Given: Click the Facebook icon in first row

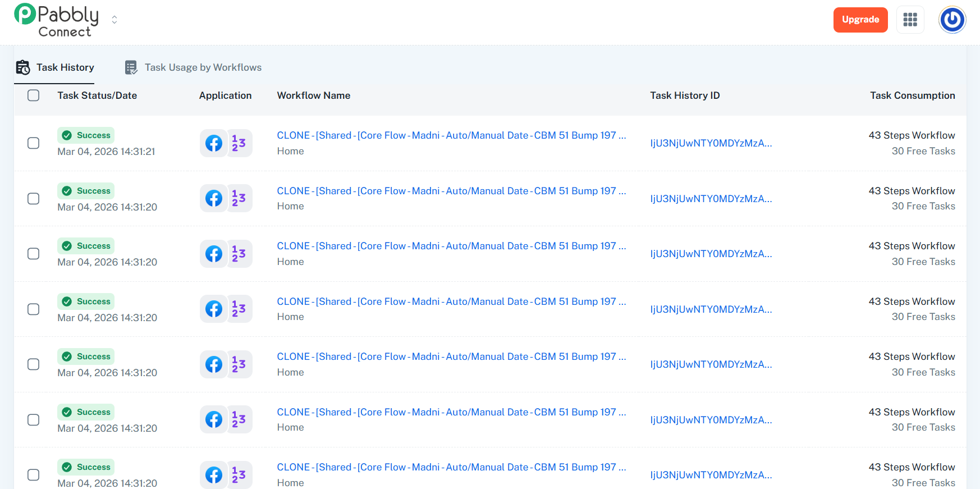Looking at the screenshot, I should pyautogui.click(x=213, y=143).
